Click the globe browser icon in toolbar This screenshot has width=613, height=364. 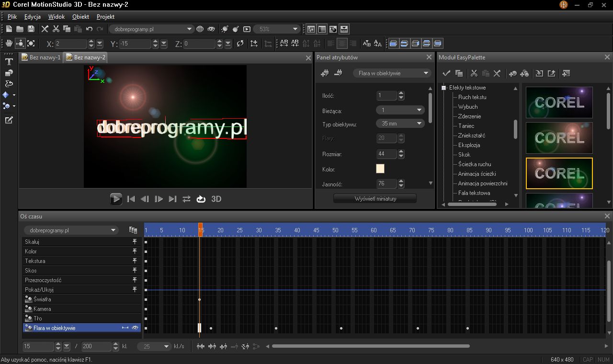pyautogui.click(x=200, y=29)
